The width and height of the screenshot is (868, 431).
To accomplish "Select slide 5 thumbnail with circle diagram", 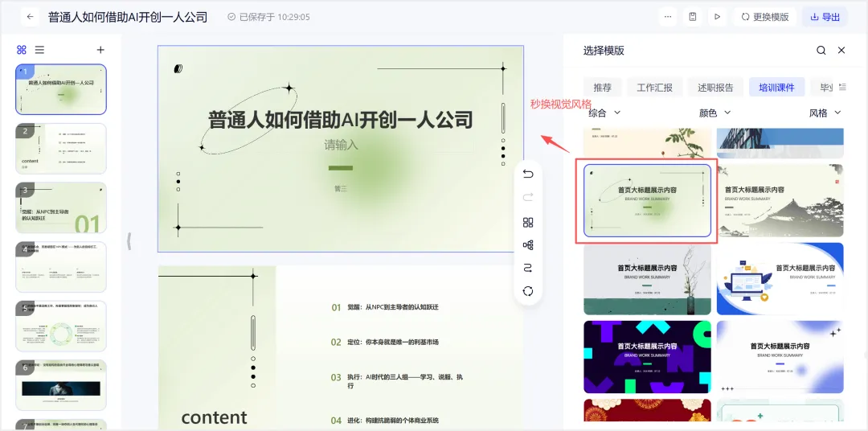I will (x=61, y=326).
